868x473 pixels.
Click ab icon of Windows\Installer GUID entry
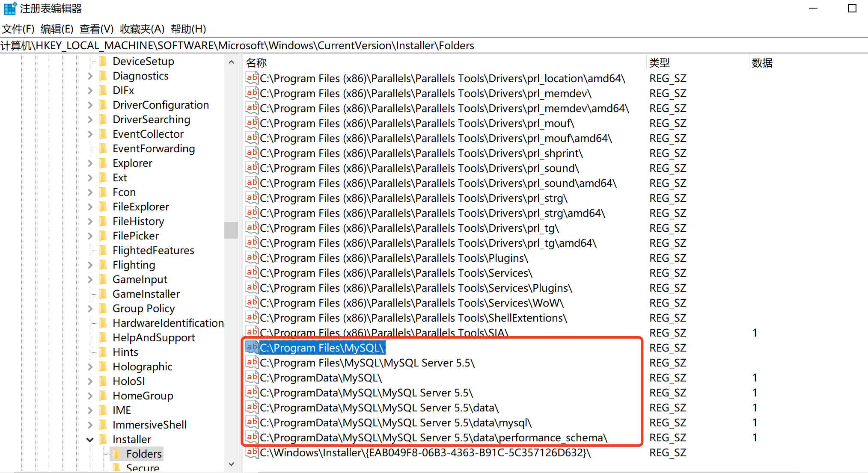[x=252, y=452]
